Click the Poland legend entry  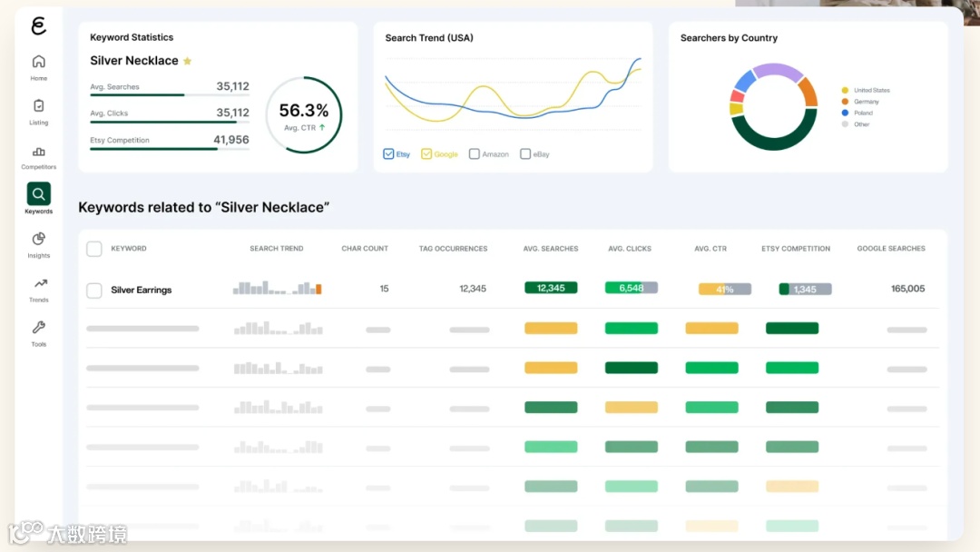(x=857, y=113)
